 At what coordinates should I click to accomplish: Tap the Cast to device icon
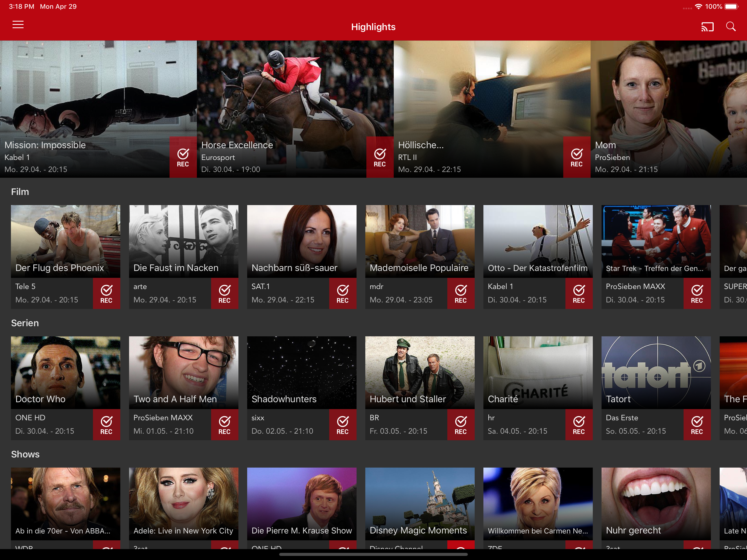click(707, 27)
